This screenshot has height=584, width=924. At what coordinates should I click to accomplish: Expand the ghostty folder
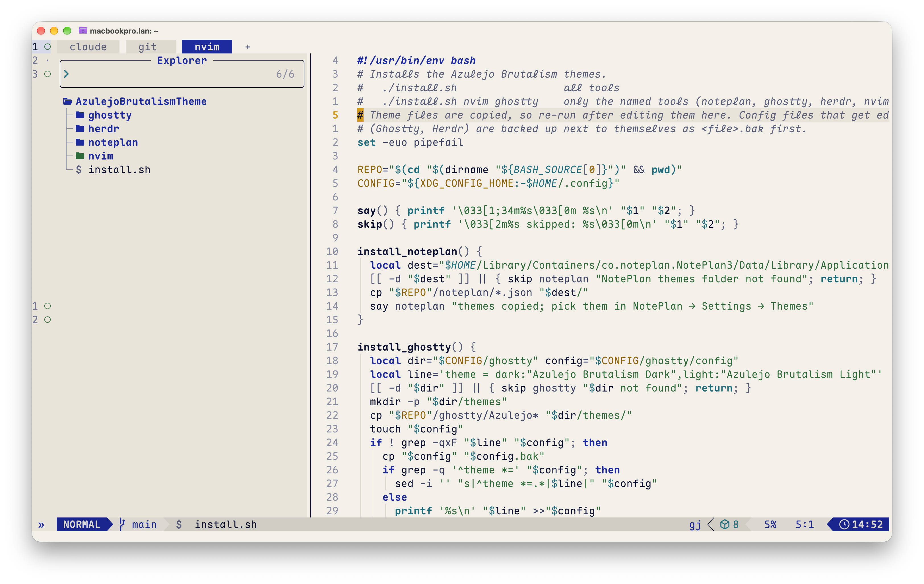110,115
